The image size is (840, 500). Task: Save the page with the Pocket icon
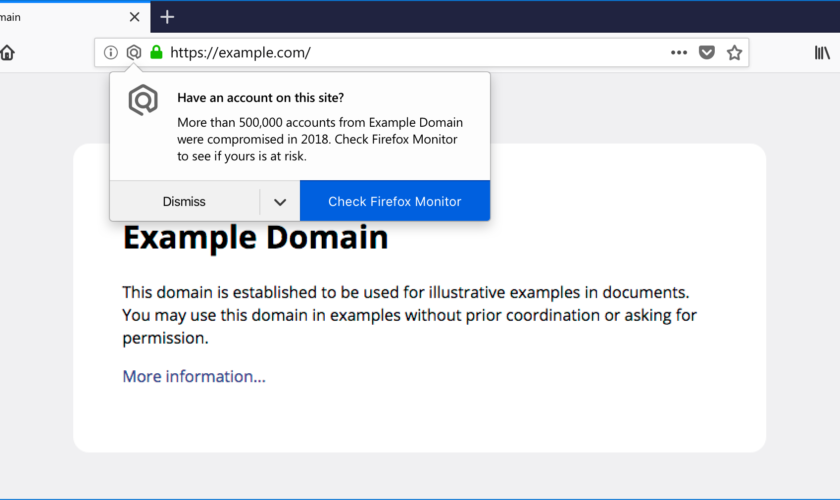[707, 53]
